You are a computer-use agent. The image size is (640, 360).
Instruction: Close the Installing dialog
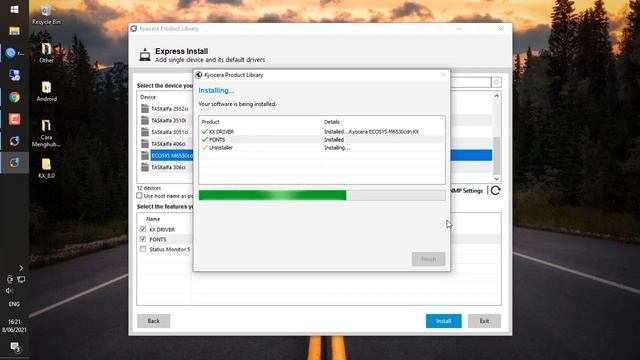point(443,75)
